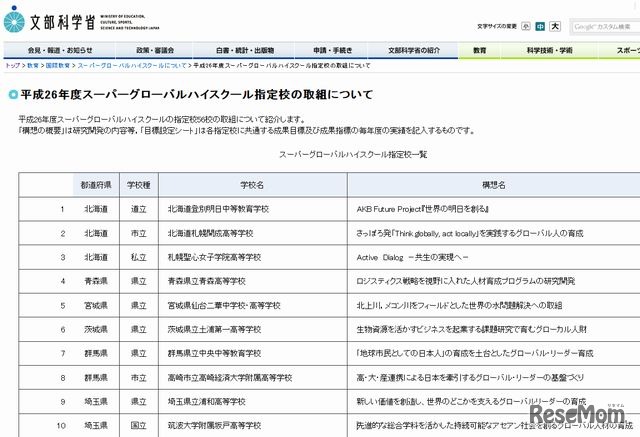Set font size to 小
This screenshot has height=437, width=640.
(x=526, y=27)
